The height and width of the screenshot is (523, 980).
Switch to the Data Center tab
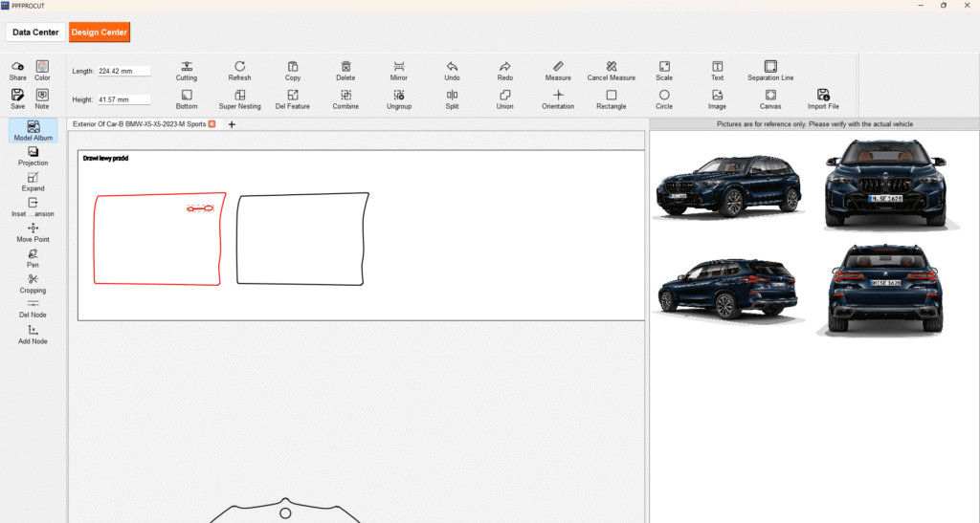(x=35, y=33)
